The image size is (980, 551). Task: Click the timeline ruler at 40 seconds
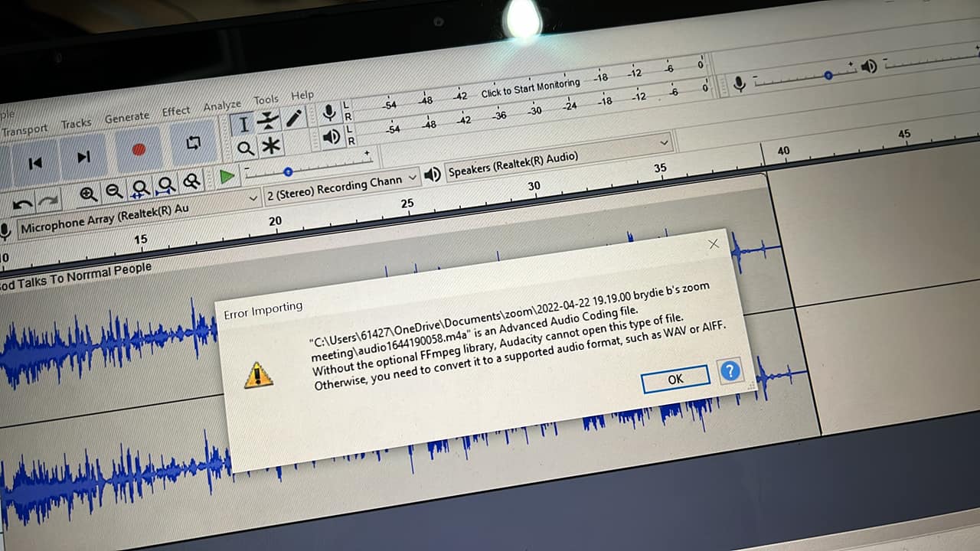click(x=783, y=151)
